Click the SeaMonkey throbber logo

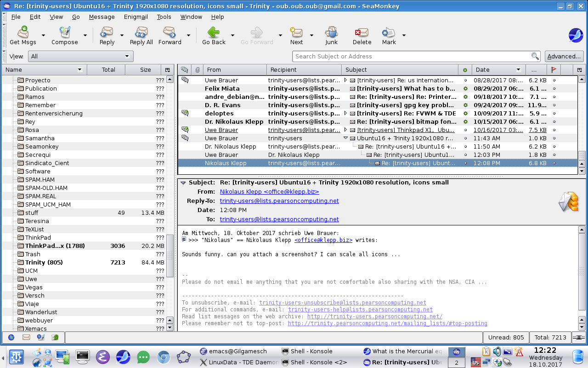click(576, 35)
